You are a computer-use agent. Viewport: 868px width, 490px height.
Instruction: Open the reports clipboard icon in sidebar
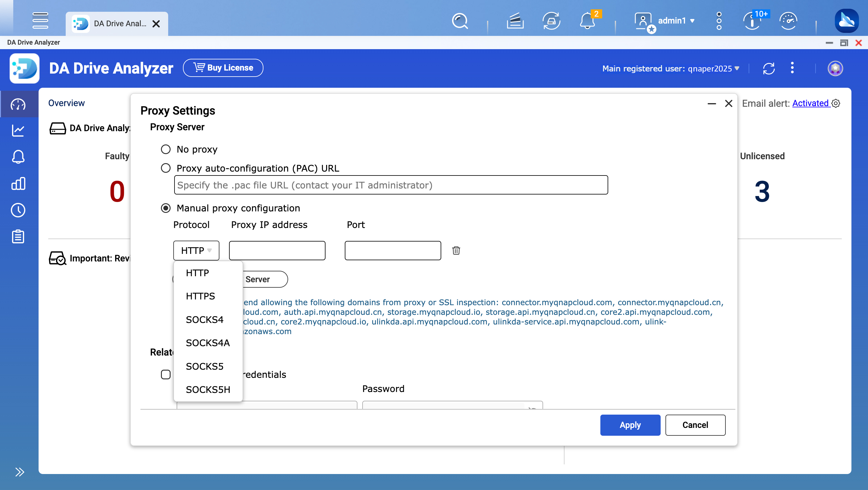click(18, 236)
